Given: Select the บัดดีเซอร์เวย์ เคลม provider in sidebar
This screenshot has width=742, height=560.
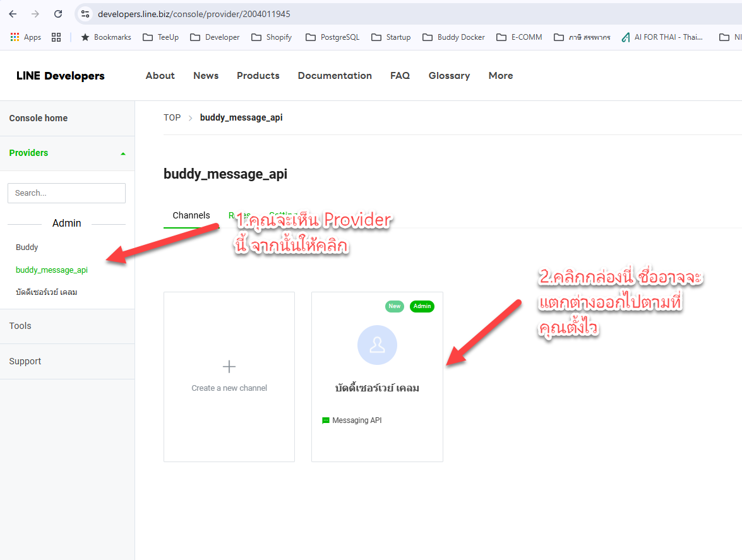Looking at the screenshot, I should (46, 292).
